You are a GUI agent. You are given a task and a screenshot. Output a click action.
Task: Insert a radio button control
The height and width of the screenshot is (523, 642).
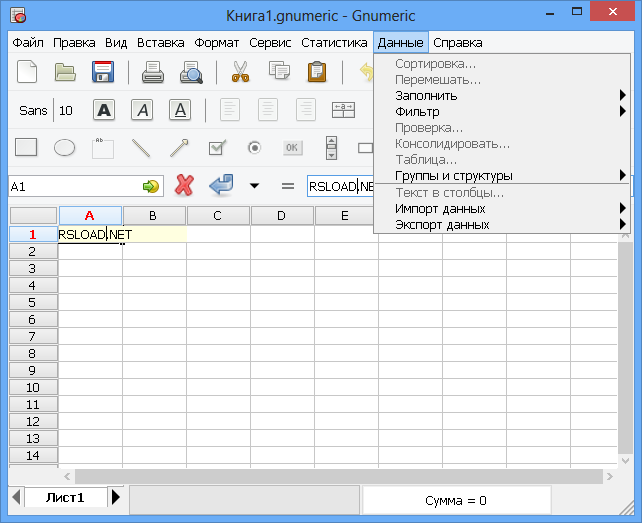click(x=254, y=147)
